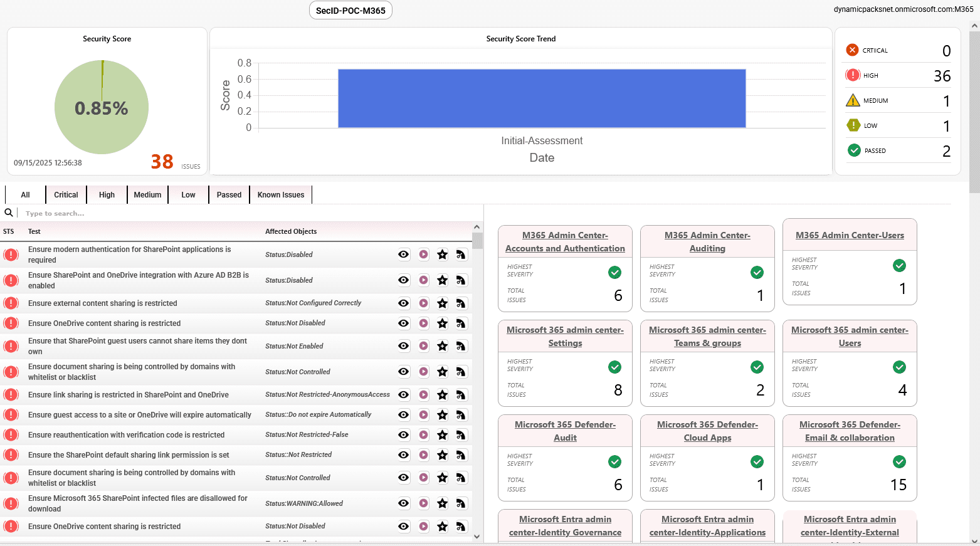Click play icon on Azure AD B2B integration row
This screenshot has width=980, height=546.
coord(424,280)
